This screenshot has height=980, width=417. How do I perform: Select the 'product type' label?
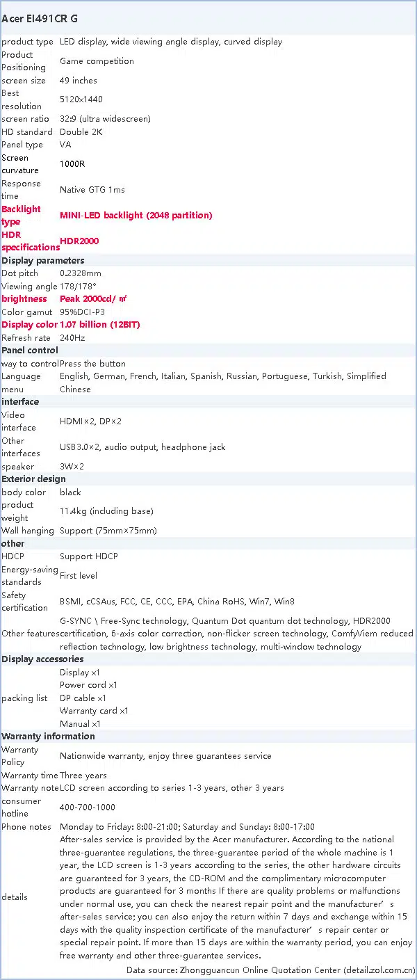click(x=27, y=42)
